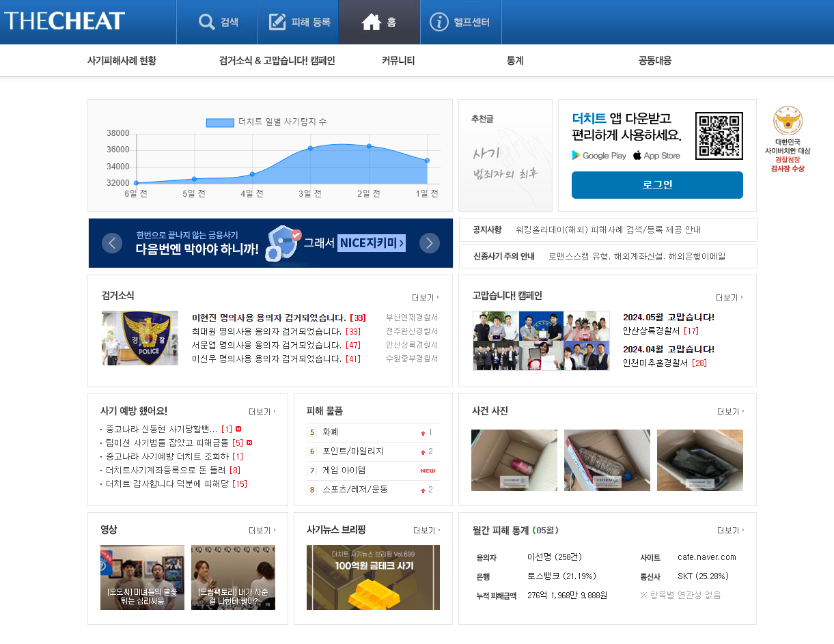Expand 더보기 in 영상 section

point(262,531)
